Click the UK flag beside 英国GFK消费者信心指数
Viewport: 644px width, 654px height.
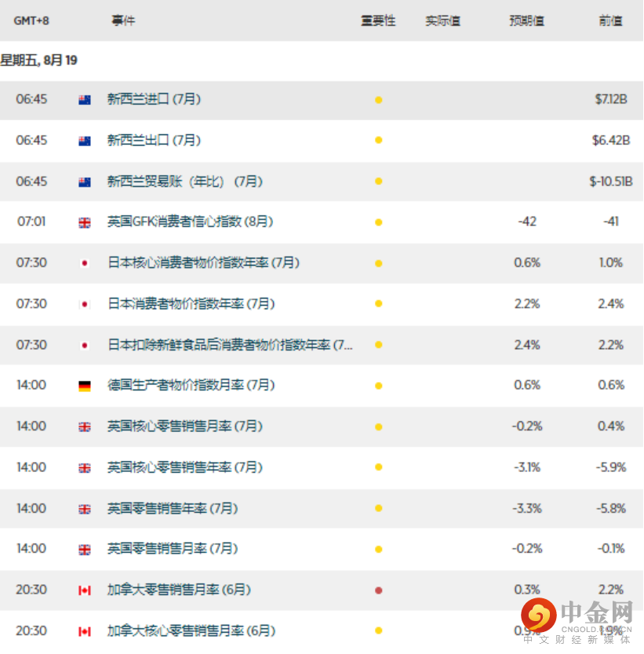[85, 223]
